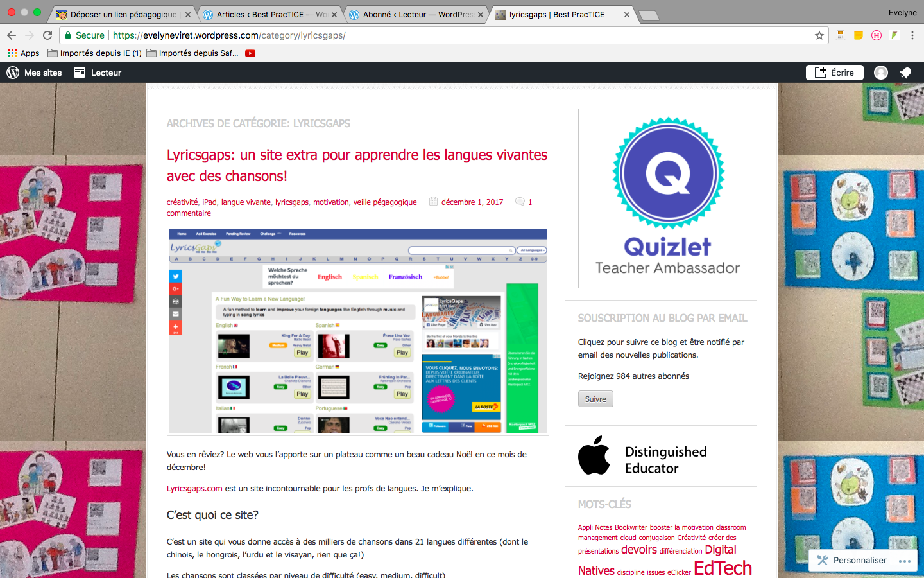This screenshot has width=924, height=578.
Task: Open the Apps grid shortcut
Action: [x=24, y=53]
